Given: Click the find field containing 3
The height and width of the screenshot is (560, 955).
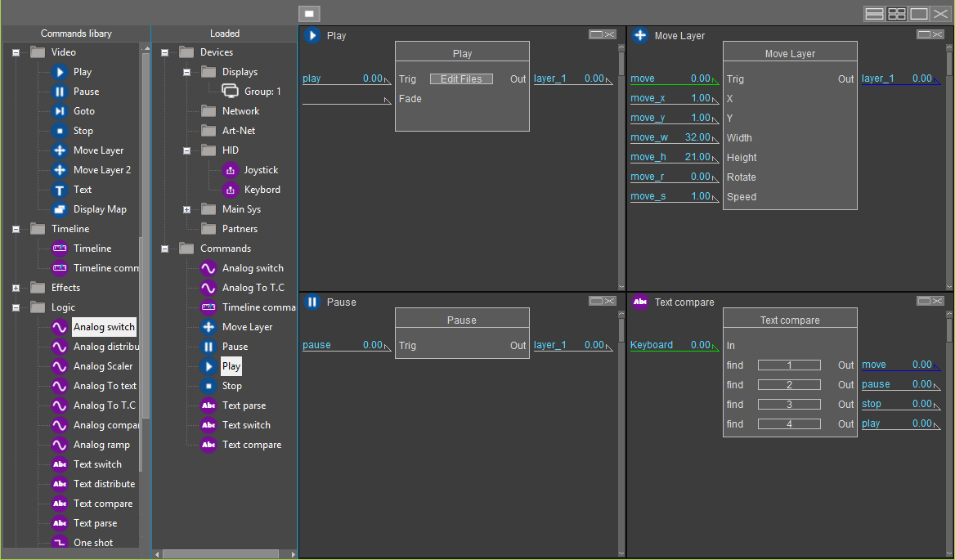Looking at the screenshot, I should click(789, 405).
